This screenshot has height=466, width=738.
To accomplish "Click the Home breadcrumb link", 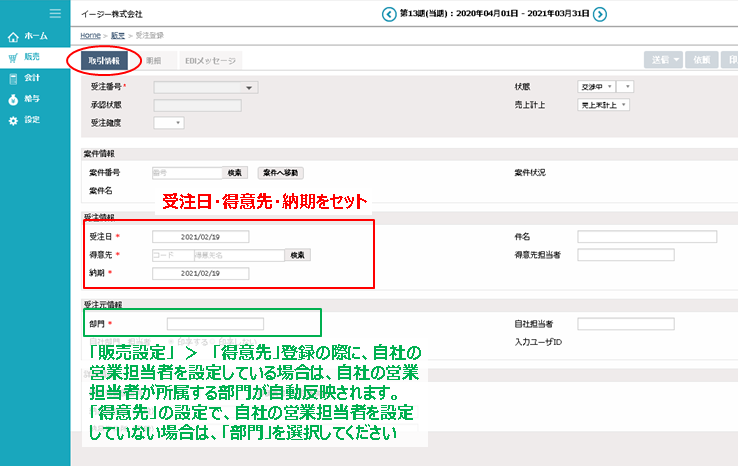I will [90, 35].
